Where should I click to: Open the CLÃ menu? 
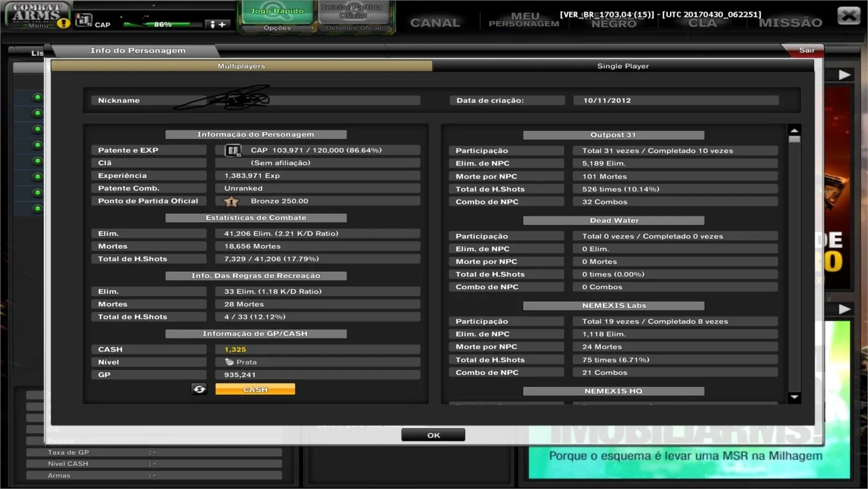pos(702,22)
